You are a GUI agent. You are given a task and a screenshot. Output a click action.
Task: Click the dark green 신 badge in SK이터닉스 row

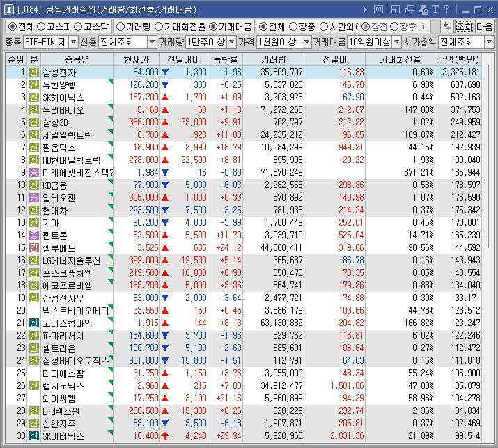(34, 436)
